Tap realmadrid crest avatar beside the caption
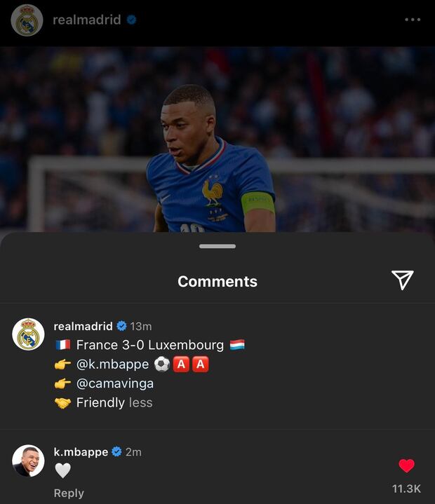The image size is (435, 504). point(28,334)
